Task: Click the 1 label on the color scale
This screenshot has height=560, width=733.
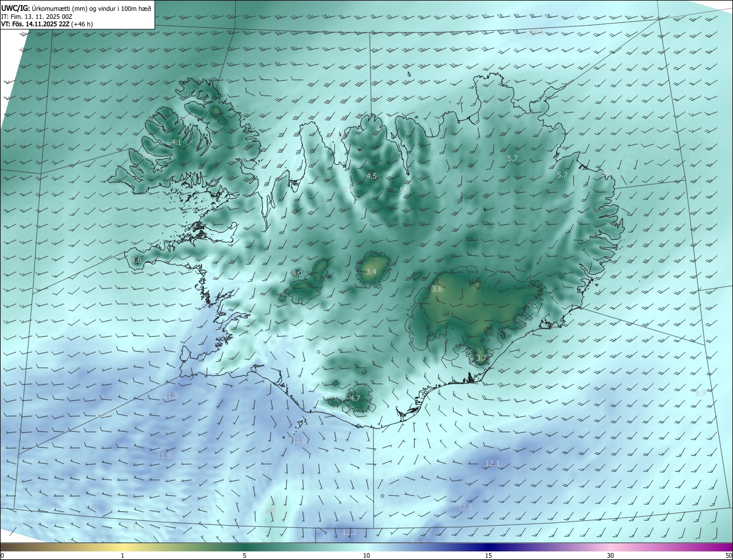Action: (123, 556)
